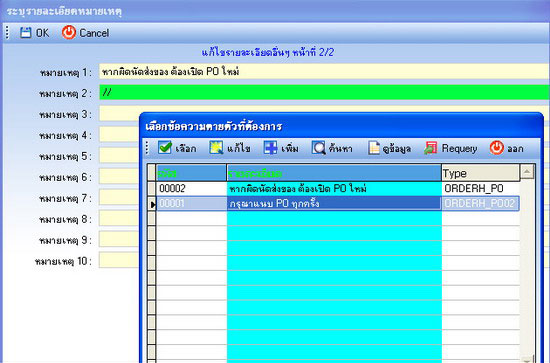Screen dimensions: 550x363
Task: Choose the เลือก text button
Action: tap(186, 149)
